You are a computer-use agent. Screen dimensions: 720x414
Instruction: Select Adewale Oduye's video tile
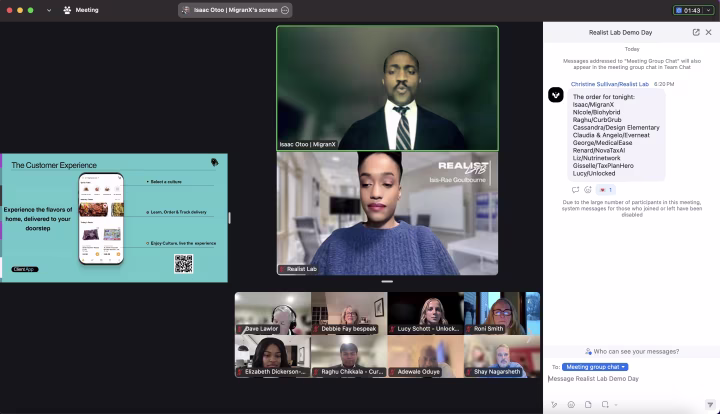425,356
